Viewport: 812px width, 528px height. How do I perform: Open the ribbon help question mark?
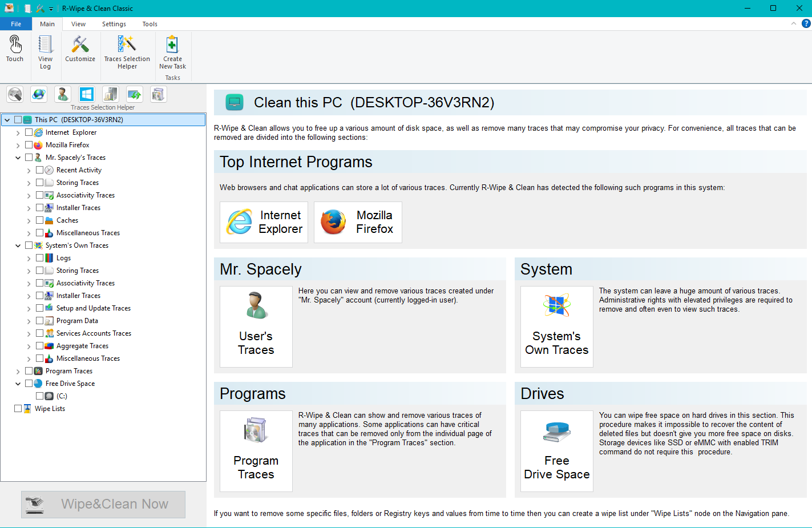click(806, 23)
